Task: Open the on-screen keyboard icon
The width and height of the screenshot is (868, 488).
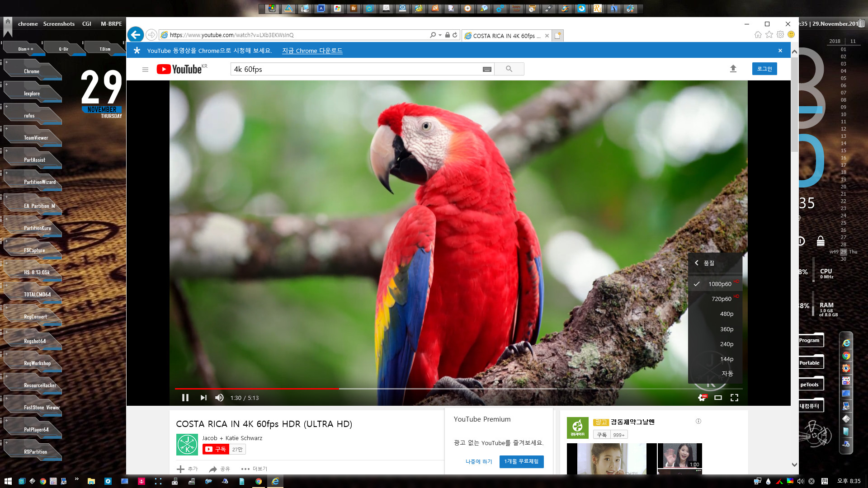Action: pyautogui.click(x=487, y=69)
